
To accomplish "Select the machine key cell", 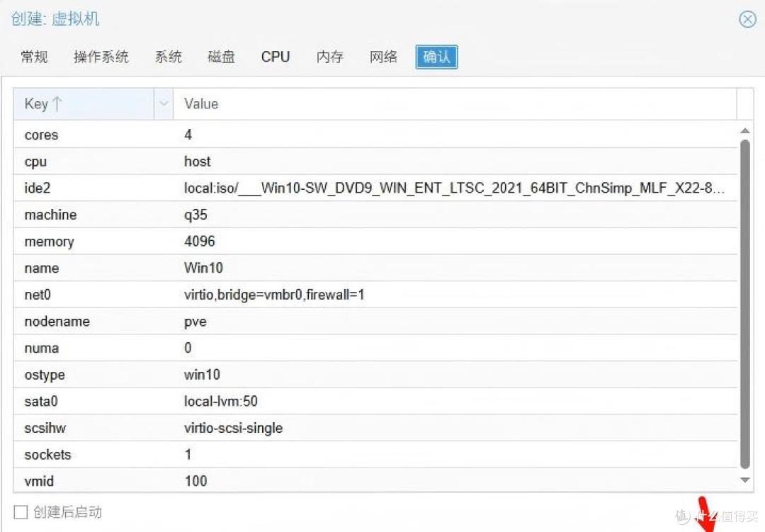I will tap(51, 215).
